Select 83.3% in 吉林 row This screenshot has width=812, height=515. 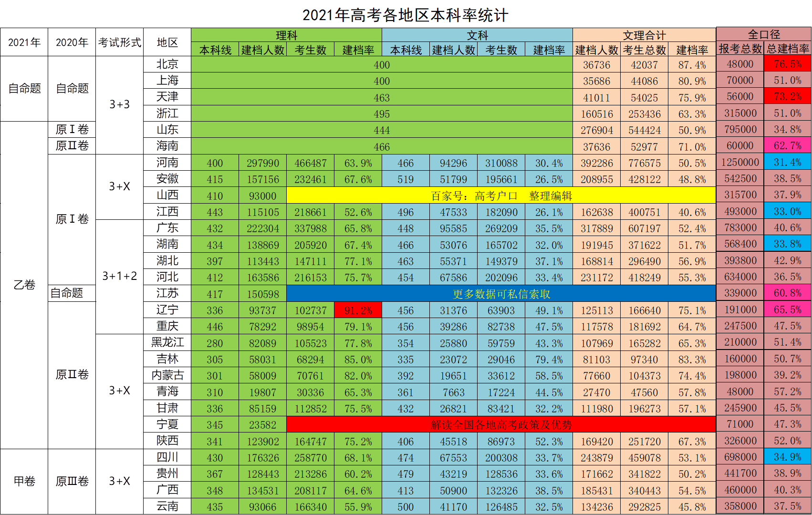click(x=692, y=359)
